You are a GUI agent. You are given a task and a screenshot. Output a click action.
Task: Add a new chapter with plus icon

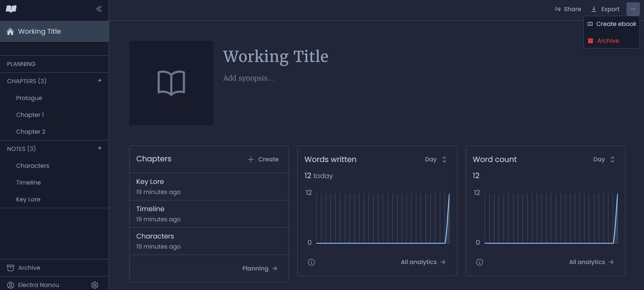point(100,80)
